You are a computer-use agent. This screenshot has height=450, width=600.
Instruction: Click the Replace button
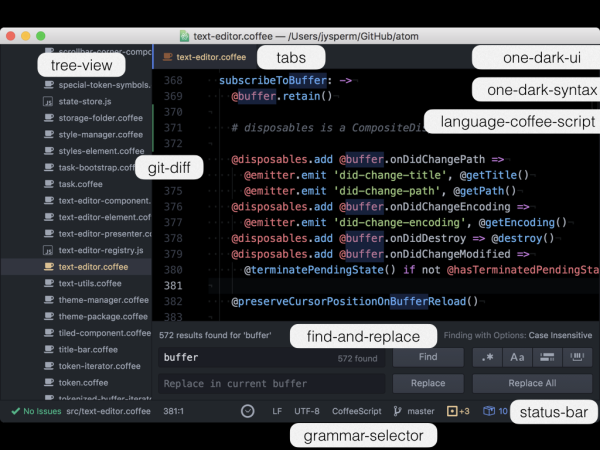click(428, 383)
